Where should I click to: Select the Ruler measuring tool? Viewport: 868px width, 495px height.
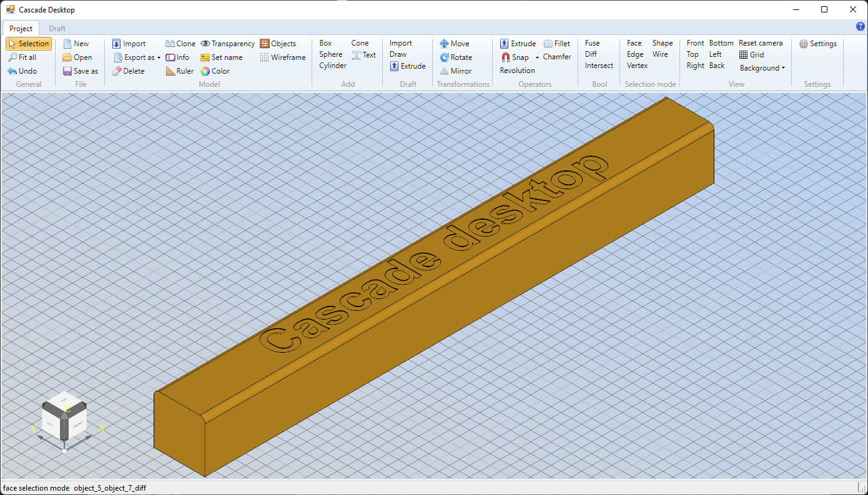pyautogui.click(x=180, y=71)
